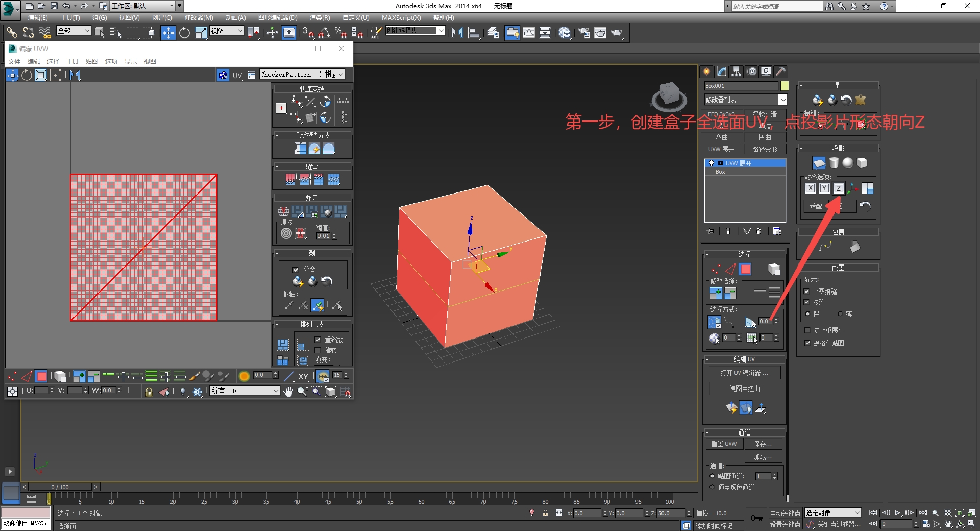
Task: Click the Pan hand tool in UVW editor
Action: click(x=288, y=391)
